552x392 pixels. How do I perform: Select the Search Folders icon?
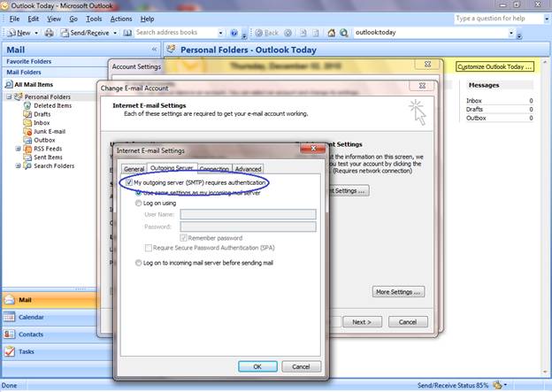[x=27, y=165]
